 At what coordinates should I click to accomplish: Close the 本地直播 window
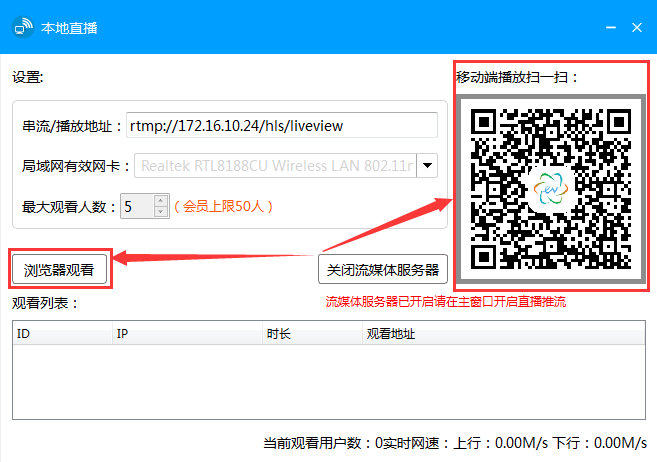coord(637,28)
